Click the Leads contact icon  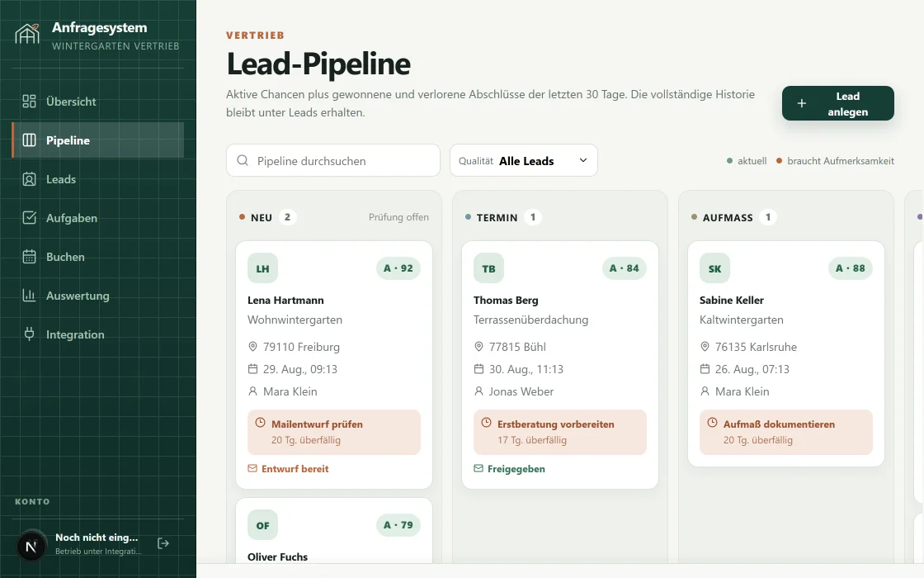[29, 179]
